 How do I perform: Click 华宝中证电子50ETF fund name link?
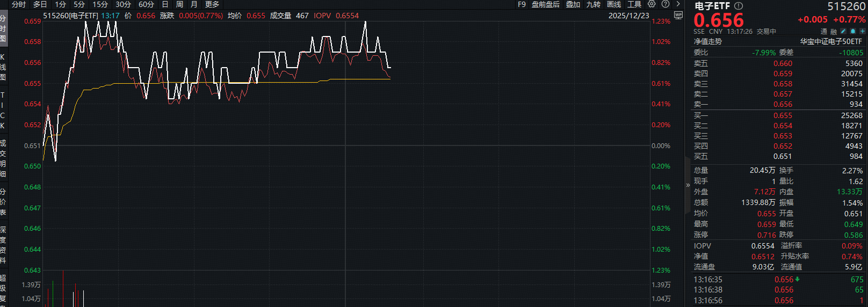[830, 41]
